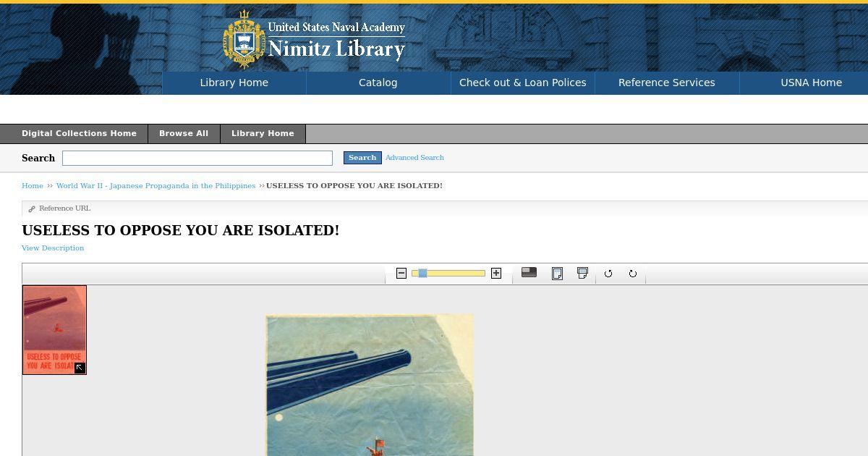Image resolution: width=868 pixels, height=456 pixels.
Task: Select the poster thumbnail preview
Action: tap(54, 329)
